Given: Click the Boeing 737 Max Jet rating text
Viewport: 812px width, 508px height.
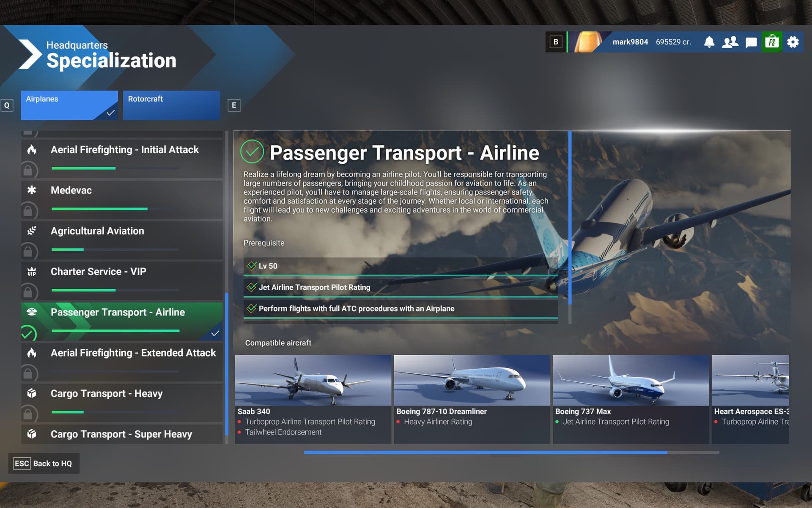Looking at the screenshot, I should pos(616,422).
